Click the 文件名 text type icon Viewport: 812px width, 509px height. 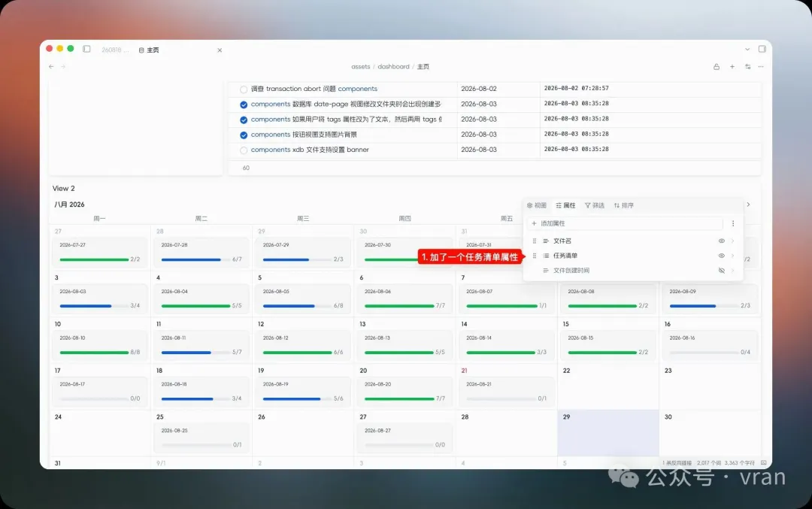click(545, 241)
